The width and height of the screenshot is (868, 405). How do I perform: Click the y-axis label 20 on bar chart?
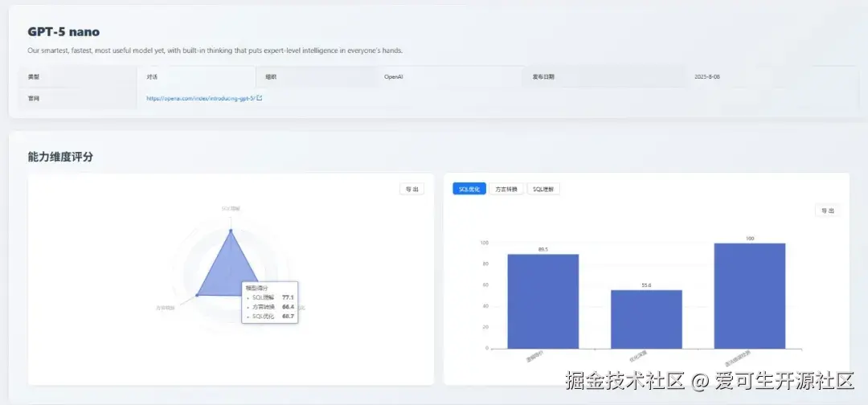(x=485, y=327)
